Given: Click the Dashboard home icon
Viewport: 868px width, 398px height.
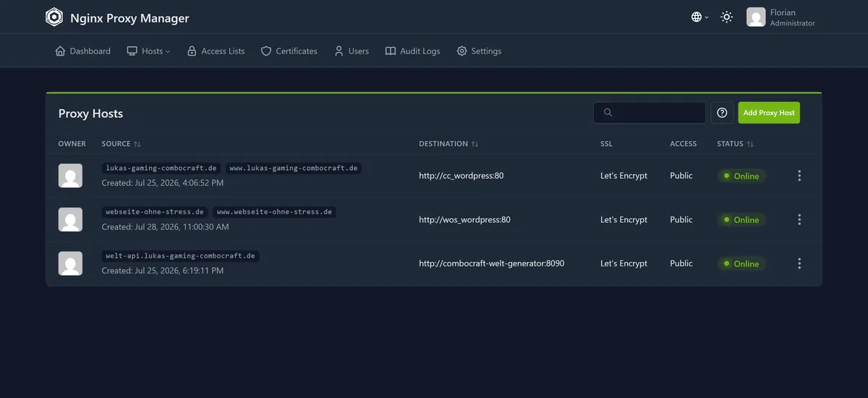Looking at the screenshot, I should point(61,51).
